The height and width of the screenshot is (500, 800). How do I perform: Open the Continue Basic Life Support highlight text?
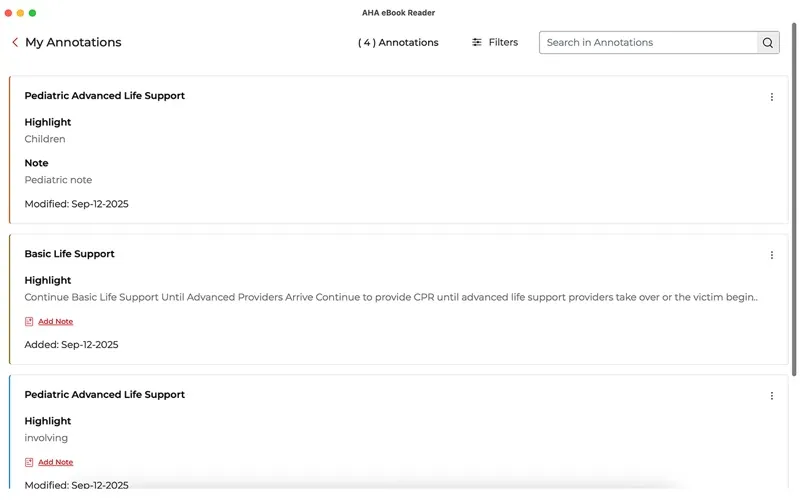pyautogui.click(x=391, y=297)
